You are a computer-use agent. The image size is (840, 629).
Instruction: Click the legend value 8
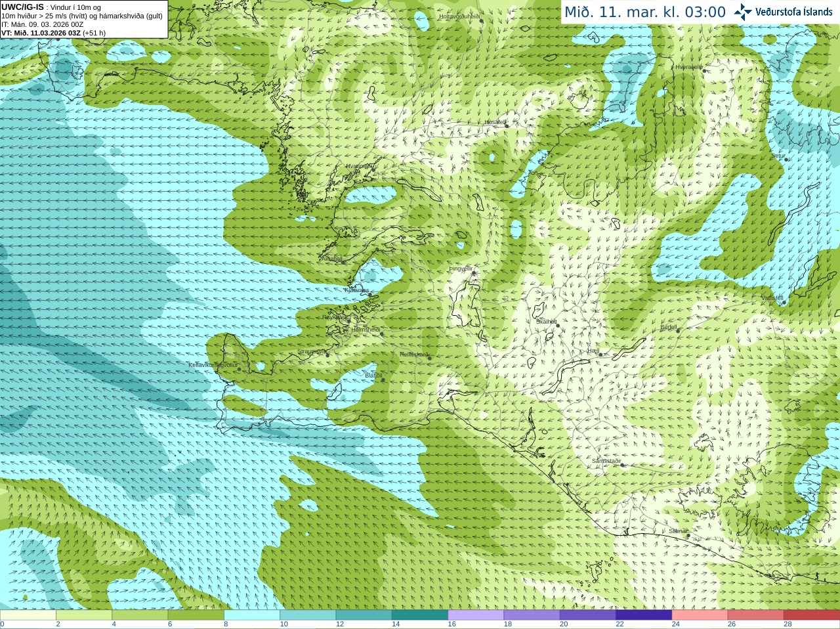pos(226,624)
